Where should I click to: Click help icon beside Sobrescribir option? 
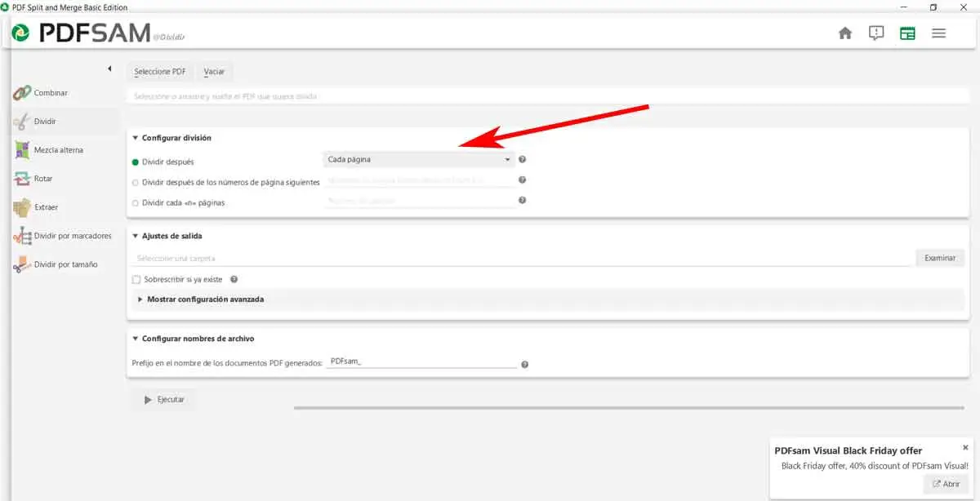234,279
